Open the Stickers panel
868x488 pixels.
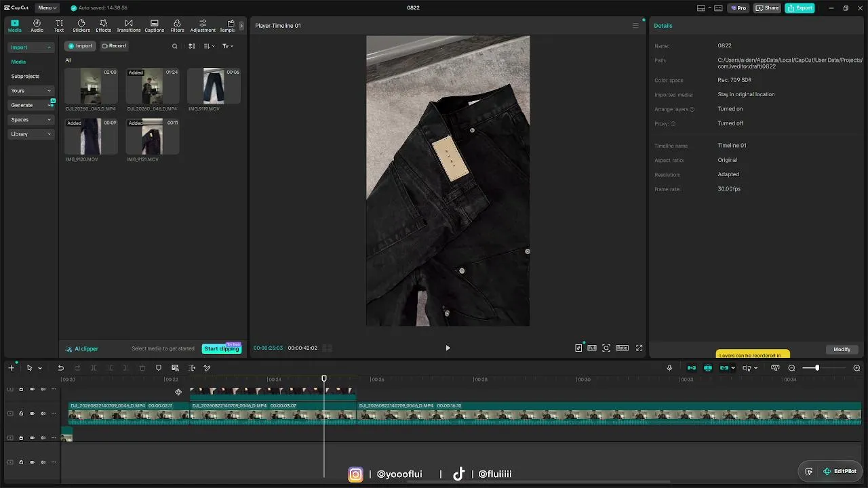point(81,26)
